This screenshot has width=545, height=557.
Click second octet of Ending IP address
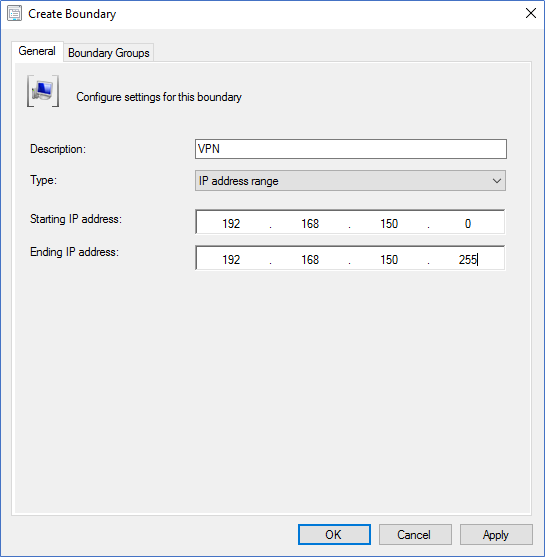[x=310, y=259]
